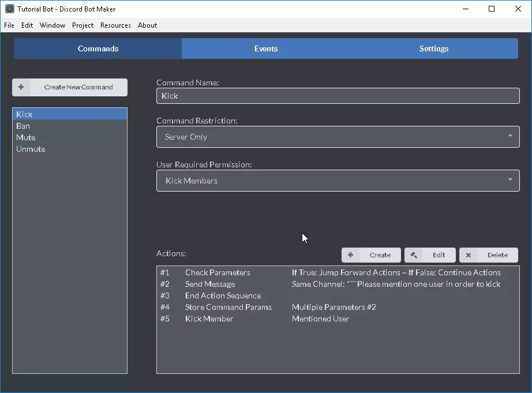This screenshot has height=393, width=532.
Task: Open the User Required Permission dropdown
Action: (x=338, y=181)
